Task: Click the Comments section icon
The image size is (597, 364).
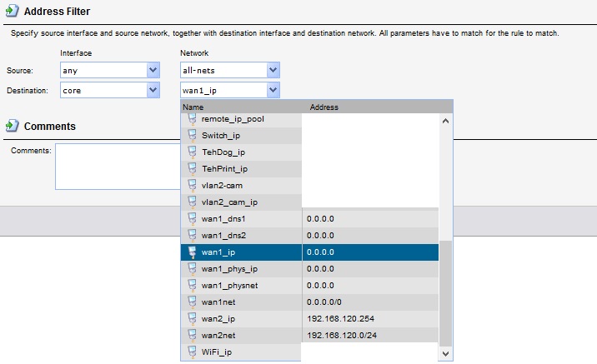Action: (12, 126)
